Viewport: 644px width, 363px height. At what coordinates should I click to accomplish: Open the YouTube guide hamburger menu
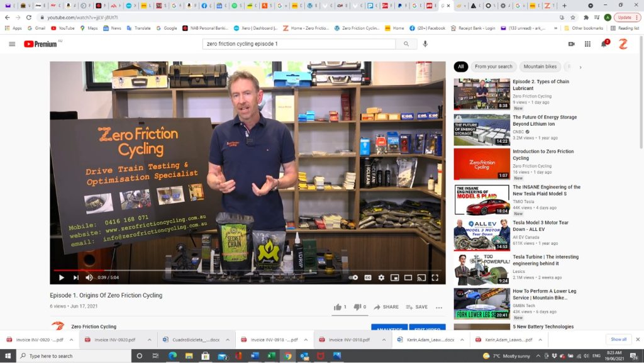13,44
